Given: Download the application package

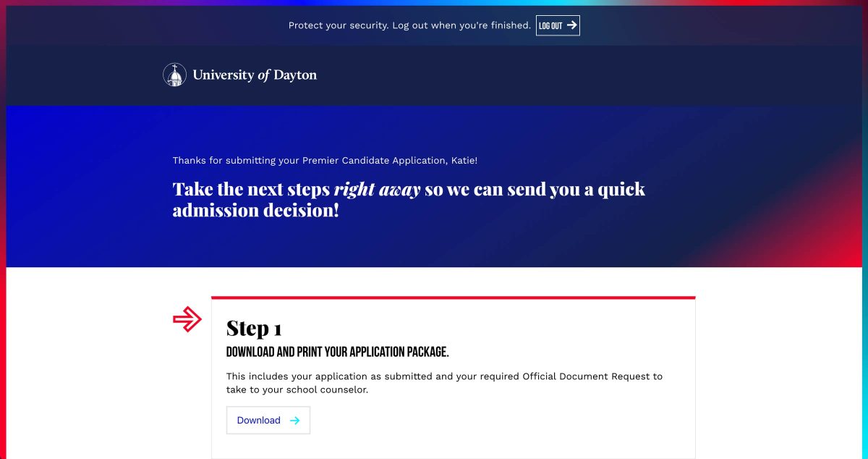Looking at the screenshot, I should [268, 420].
